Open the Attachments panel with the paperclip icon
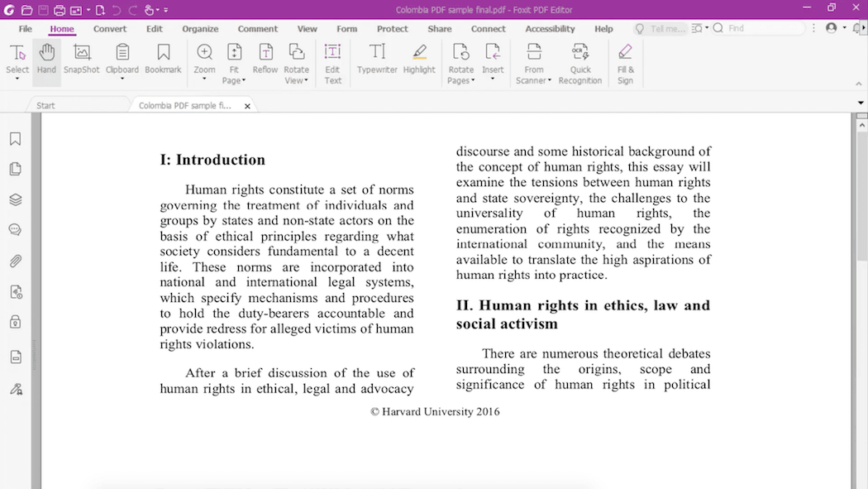 (15, 261)
